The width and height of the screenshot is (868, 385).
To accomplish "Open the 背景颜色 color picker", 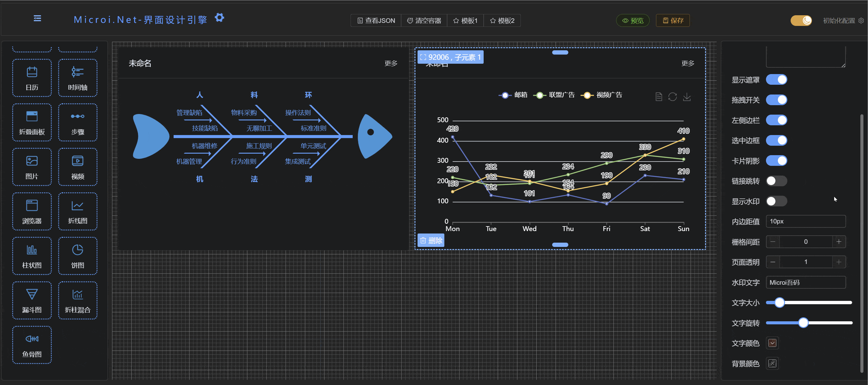I will coord(772,363).
